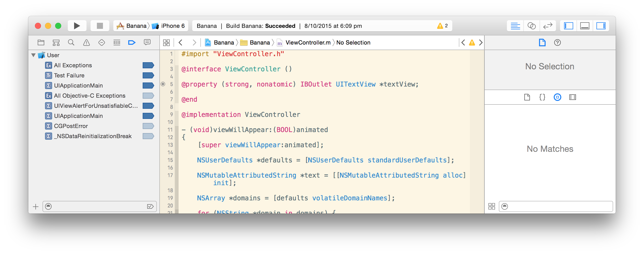This screenshot has height=254, width=644.
Task: Go back in editor history
Action: [x=181, y=43]
